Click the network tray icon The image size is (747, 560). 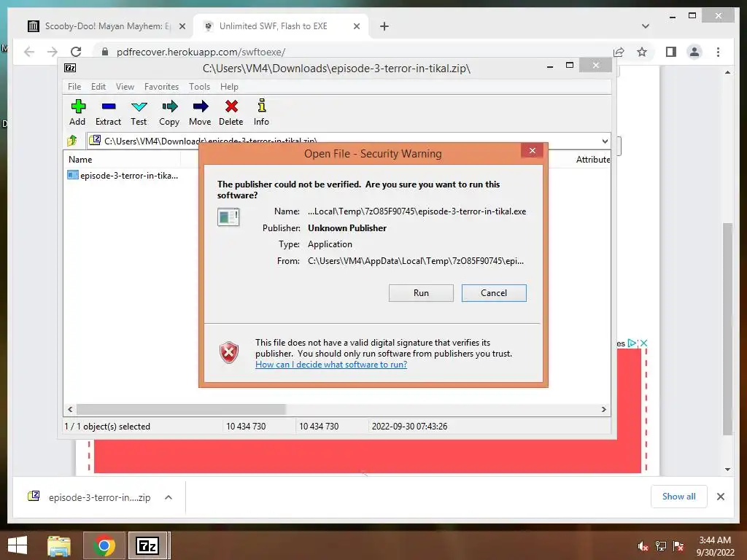tap(661, 546)
